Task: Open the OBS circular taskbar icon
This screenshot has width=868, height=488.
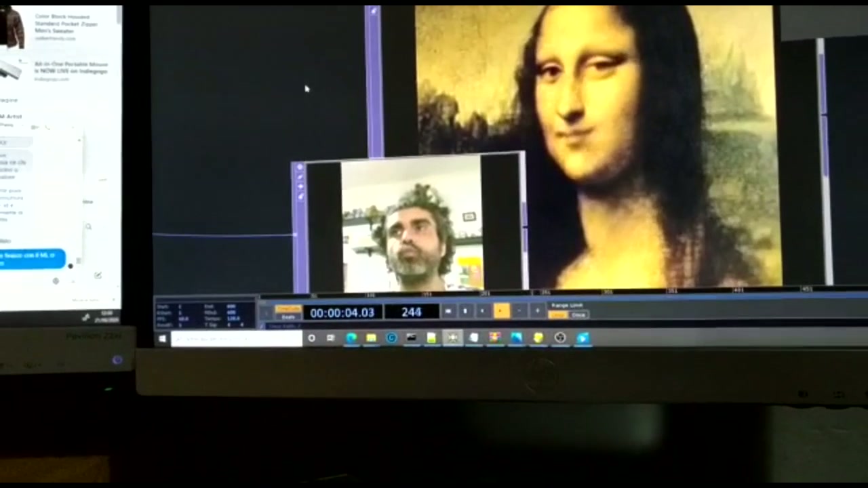Action: [x=560, y=338]
